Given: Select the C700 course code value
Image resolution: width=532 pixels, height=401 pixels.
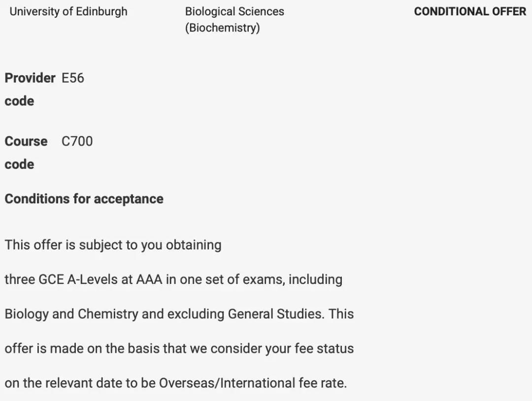Looking at the screenshot, I should 77,142.
